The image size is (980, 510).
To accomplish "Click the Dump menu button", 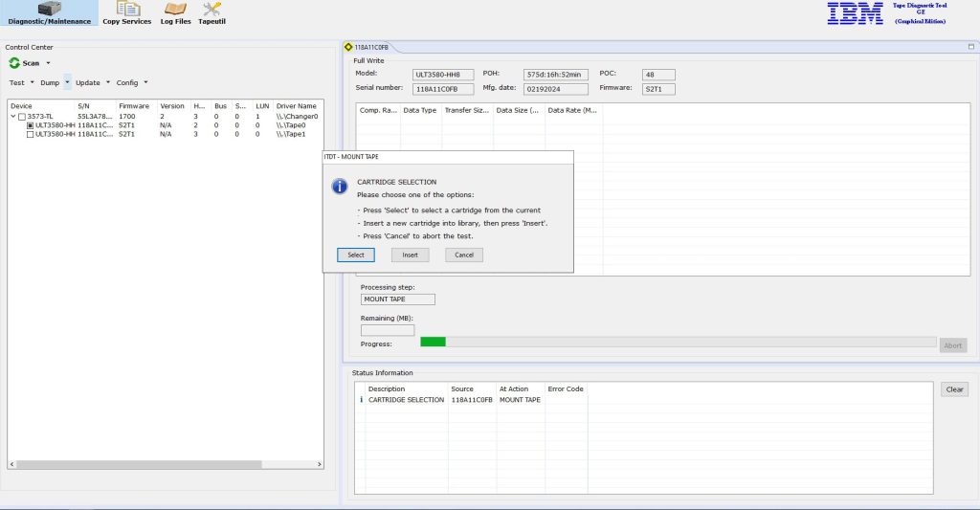I will pos(50,82).
